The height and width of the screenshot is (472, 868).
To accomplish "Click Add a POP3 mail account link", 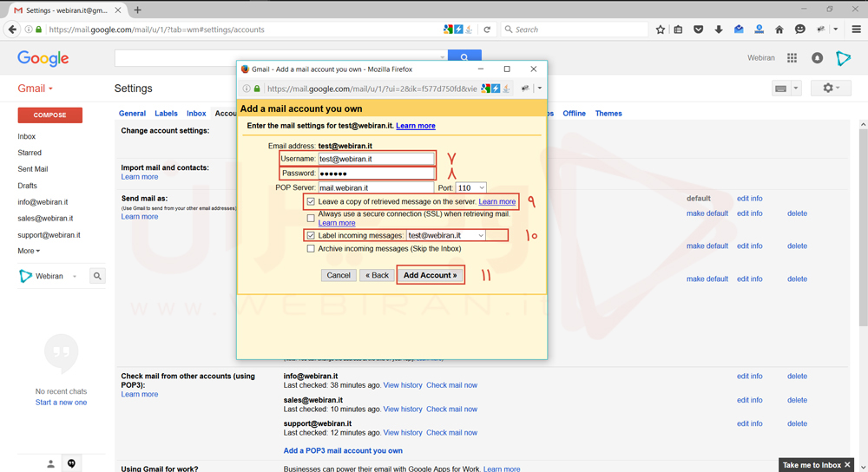I will [343, 450].
